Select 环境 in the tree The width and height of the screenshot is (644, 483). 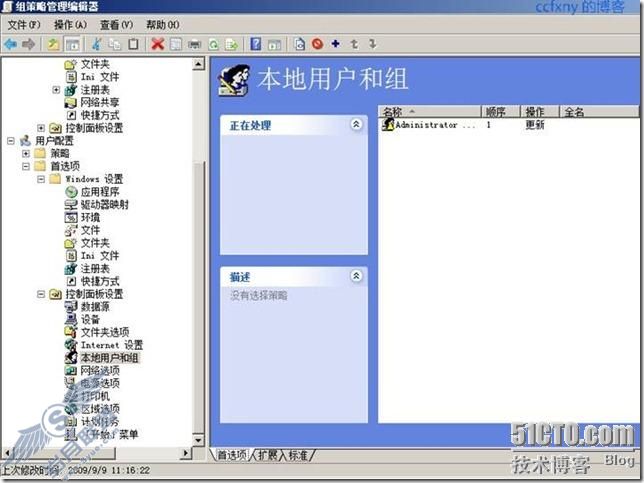tap(90, 217)
